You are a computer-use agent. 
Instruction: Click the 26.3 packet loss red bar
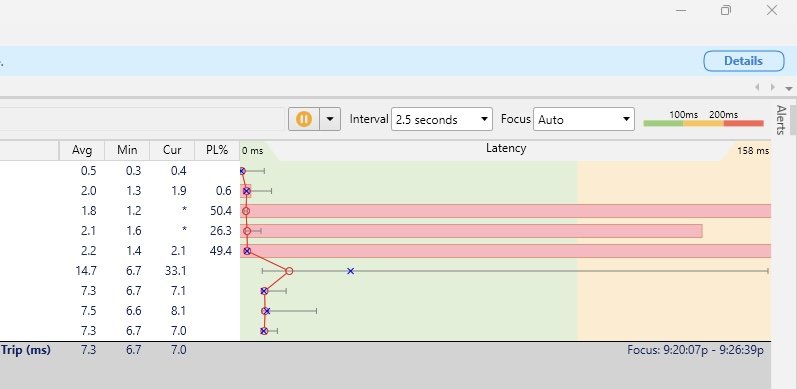[x=471, y=231]
